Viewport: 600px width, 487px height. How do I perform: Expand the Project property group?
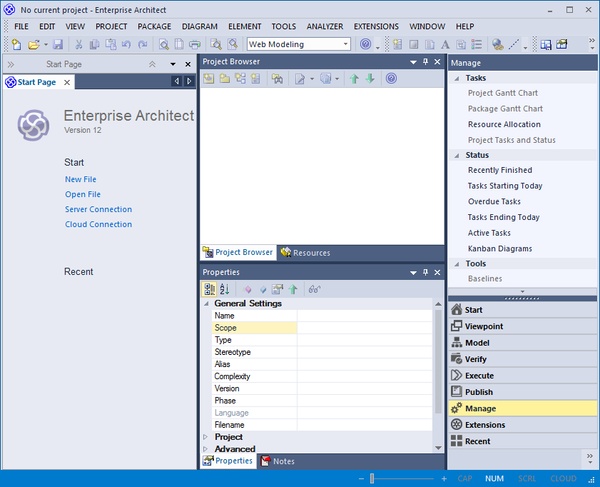coord(206,437)
